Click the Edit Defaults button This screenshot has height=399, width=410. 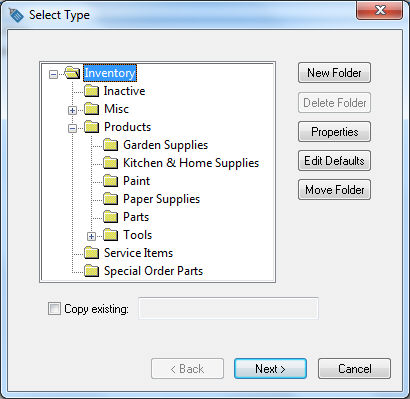click(334, 161)
